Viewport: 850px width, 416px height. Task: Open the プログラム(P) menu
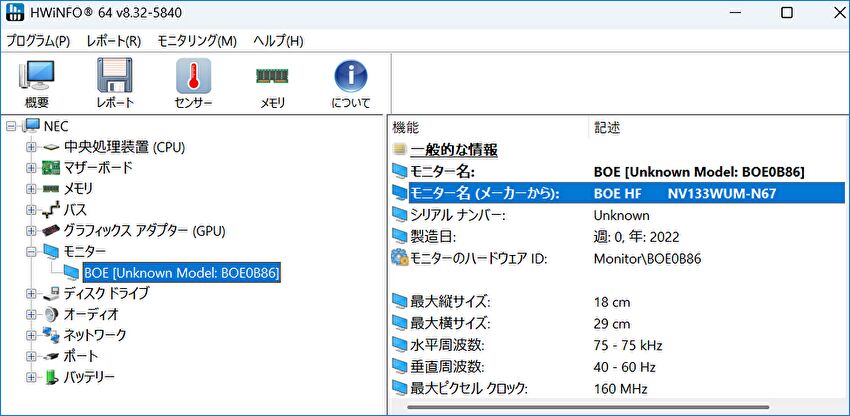pos(38,41)
